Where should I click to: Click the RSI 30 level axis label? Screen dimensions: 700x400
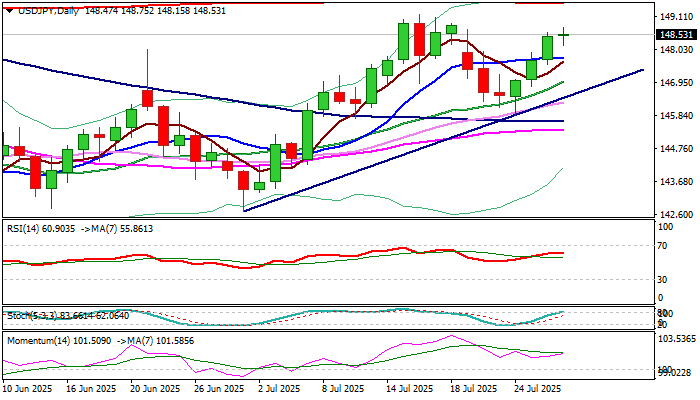click(662, 279)
